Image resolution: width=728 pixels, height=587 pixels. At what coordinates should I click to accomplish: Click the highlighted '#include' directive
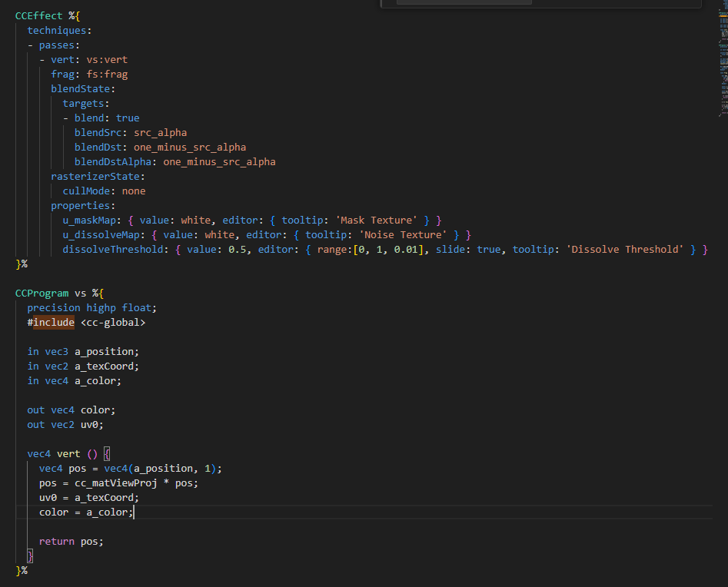(x=51, y=323)
